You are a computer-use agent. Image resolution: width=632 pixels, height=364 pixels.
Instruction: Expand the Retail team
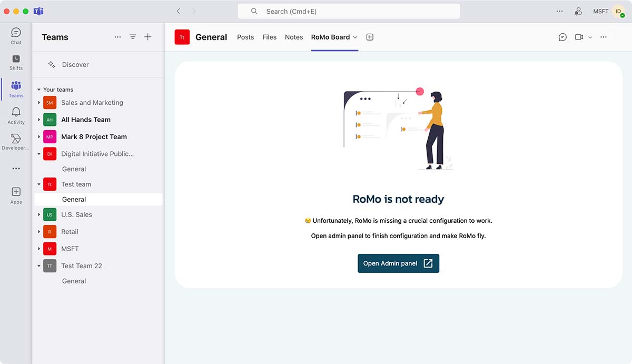pos(39,232)
